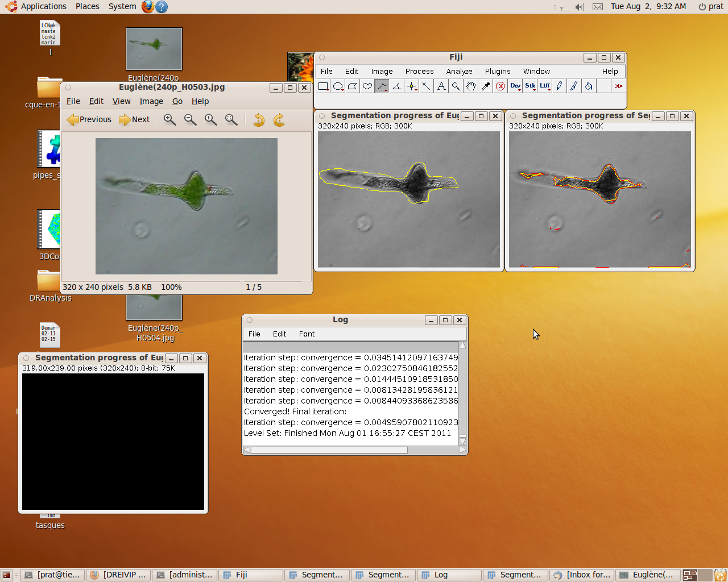728x582 pixels.
Task: Rotate the image counterclockwise in viewer
Action: click(x=259, y=119)
